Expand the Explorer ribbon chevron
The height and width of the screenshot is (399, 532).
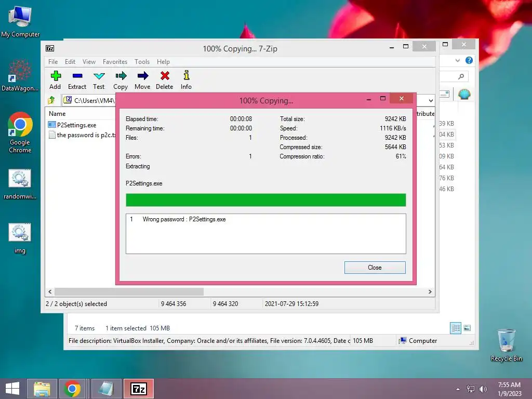coord(458,60)
